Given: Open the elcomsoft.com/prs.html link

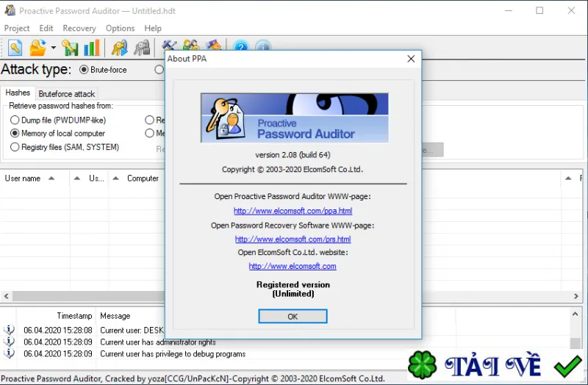Looking at the screenshot, I should (x=293, y=240).
